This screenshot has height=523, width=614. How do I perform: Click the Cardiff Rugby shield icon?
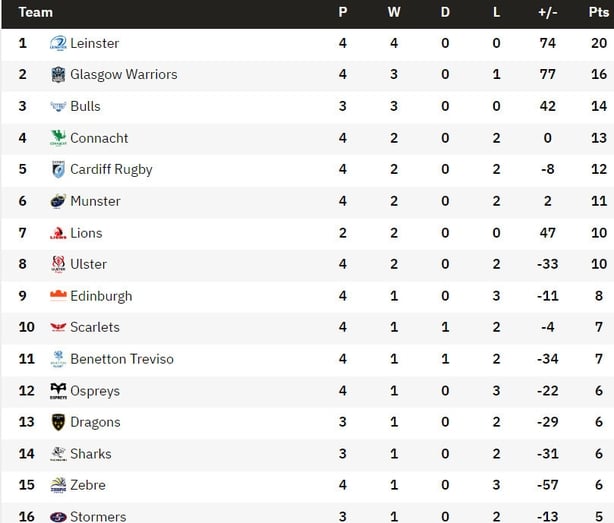pyautogui.click(x=58, y=170)
